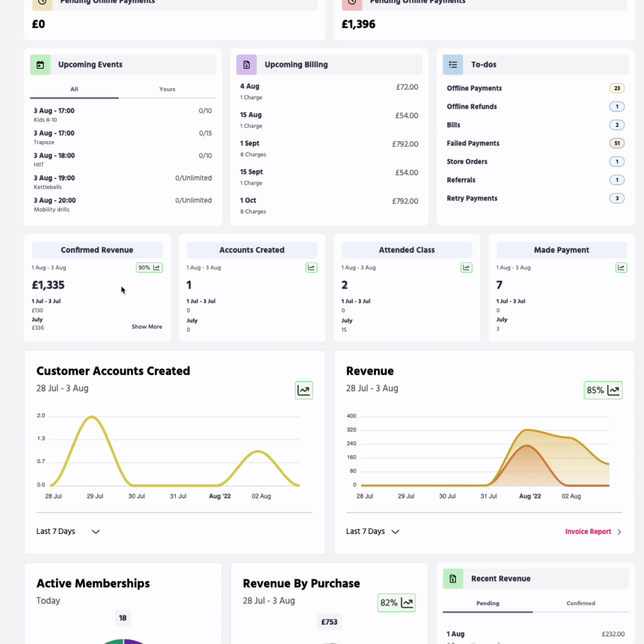Click the invoice icon beside Upcoming Billing

click(247, 64)
